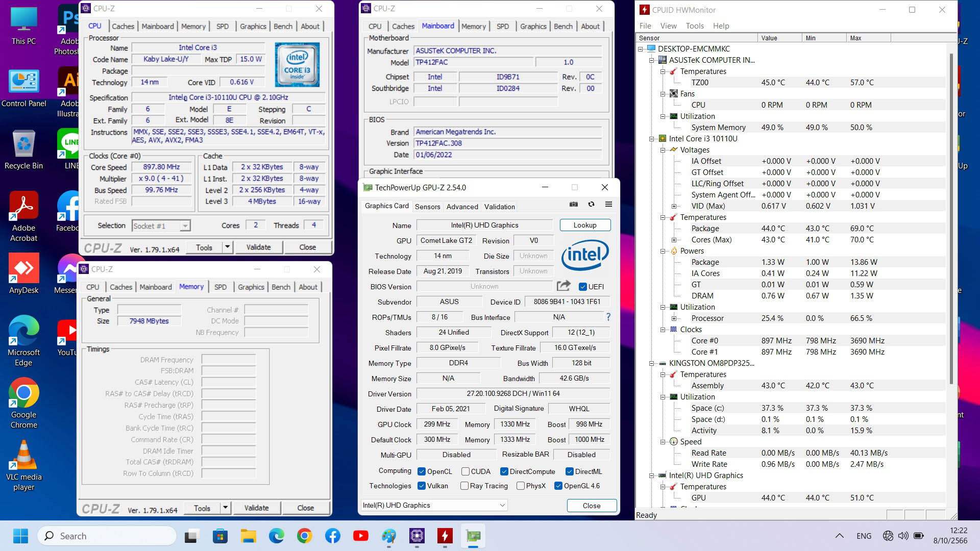Click the Close button in GPU-Z
980x551 pixels.
point(592,506)
